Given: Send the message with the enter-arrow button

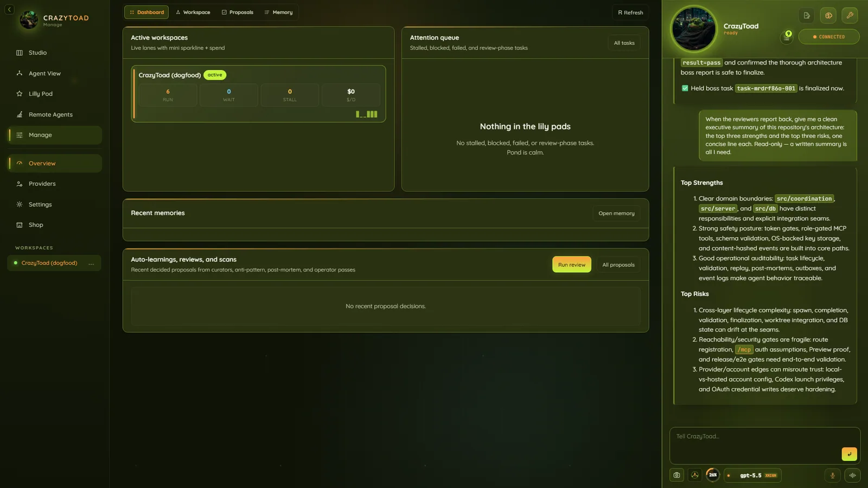Looking at the screenshot, I should (849, 454).
